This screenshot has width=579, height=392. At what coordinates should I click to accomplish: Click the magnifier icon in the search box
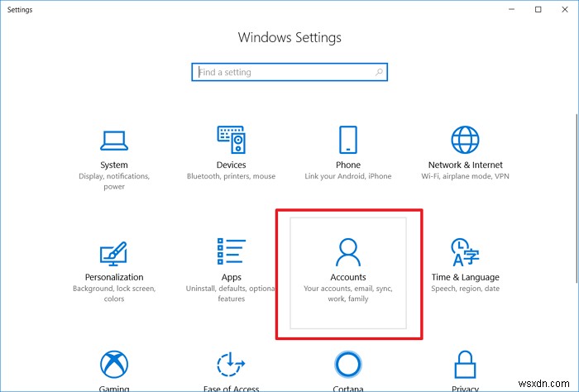[379, 73]
